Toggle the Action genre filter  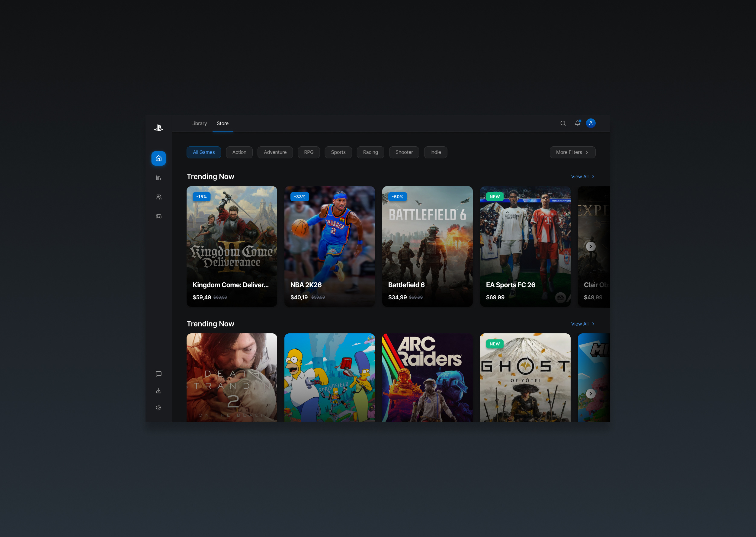(239, 152)
